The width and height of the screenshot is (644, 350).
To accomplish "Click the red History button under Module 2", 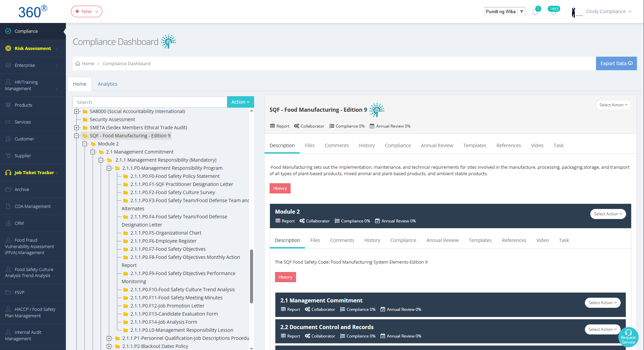I will coord(286,277).
